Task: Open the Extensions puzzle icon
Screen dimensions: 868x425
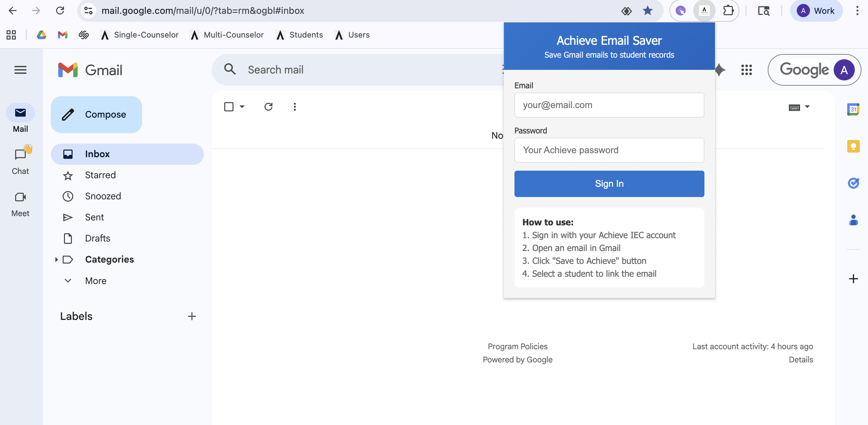Action: [728, 11]
